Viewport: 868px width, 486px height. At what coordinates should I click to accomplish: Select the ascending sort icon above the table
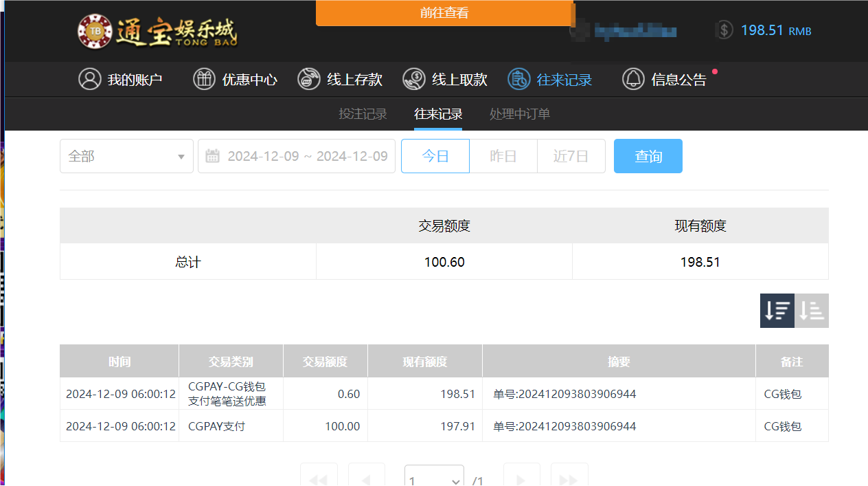click(x=811, y=310)
